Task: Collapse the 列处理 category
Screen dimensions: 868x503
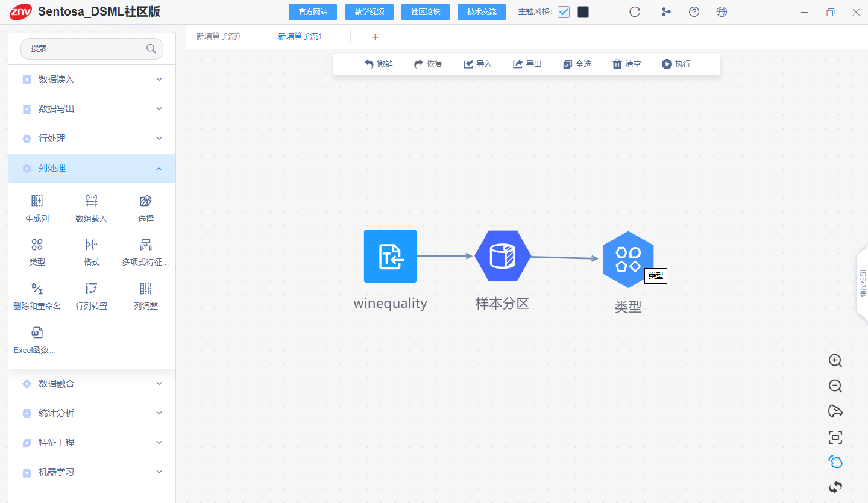Action: [92, 168]
